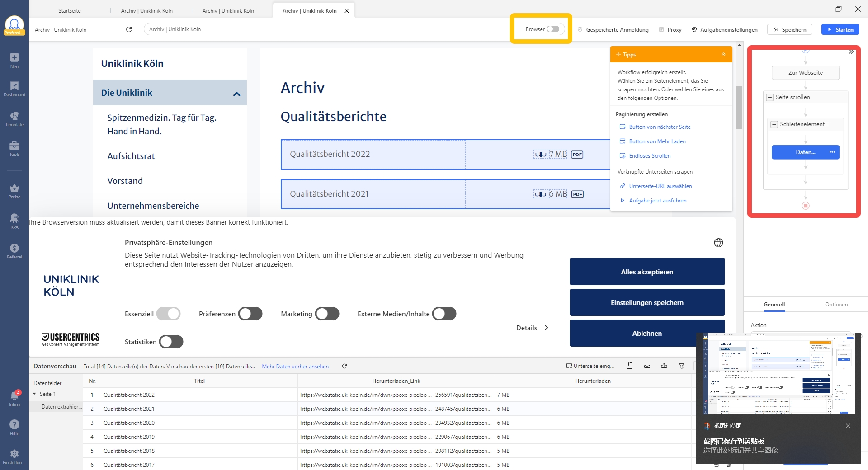Click the Ablehnen button
The image size is (868, 470).
point(647,333)
